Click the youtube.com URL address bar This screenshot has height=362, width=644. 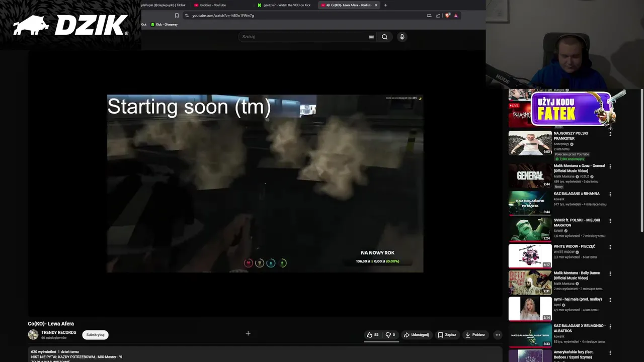coord(223,16)
